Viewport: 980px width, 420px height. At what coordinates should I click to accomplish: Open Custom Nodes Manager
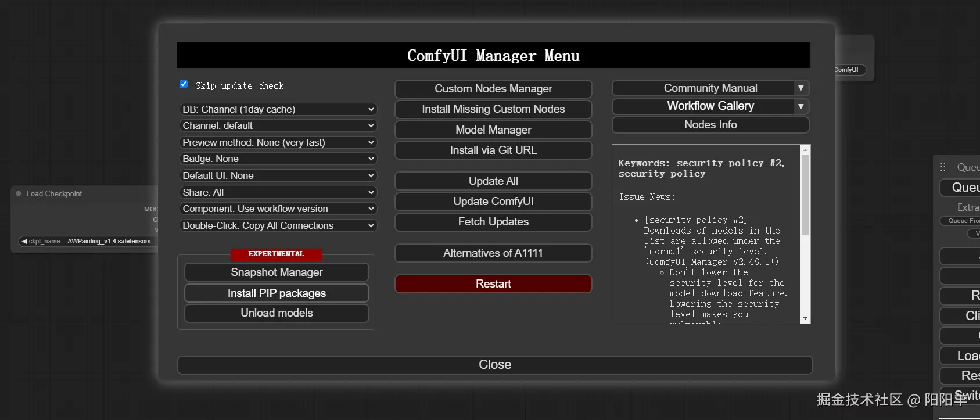(493, 89)
